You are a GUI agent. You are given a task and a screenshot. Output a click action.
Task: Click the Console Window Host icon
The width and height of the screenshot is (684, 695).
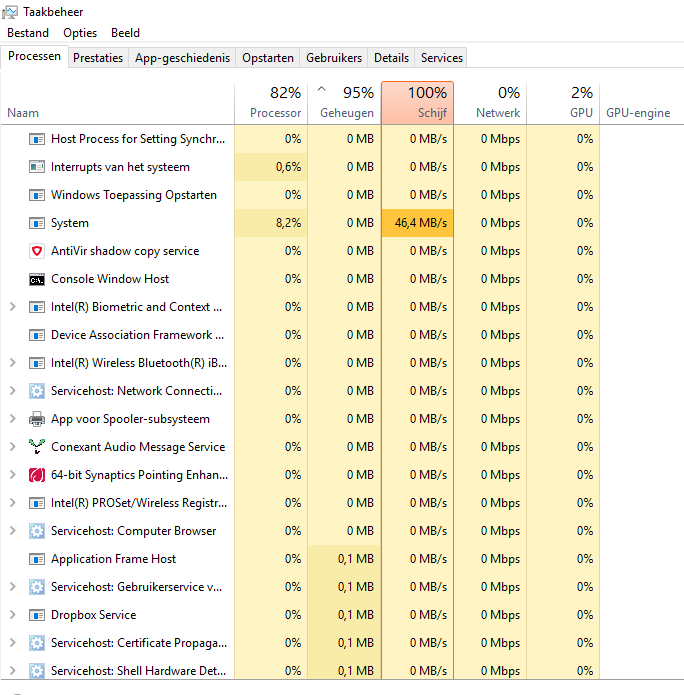point(37,279)
